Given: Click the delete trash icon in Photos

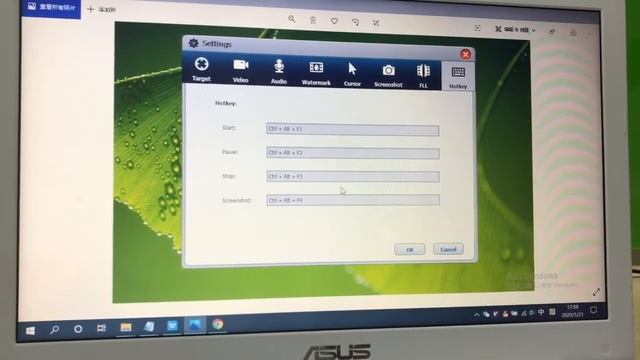Looking at the screenshot, I should click(x=313, y=20).
